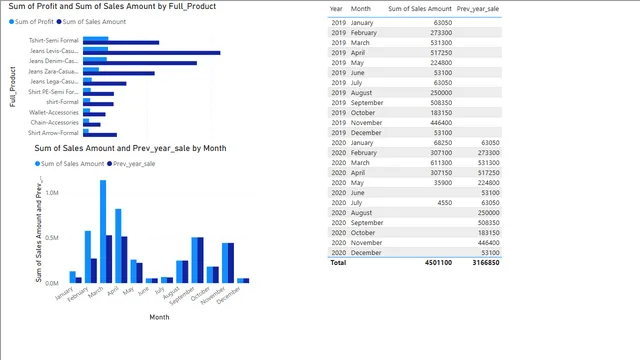Click the Tshirt-Semi Formal axis label
The height and width of the screenshot is (360, 640).
click(53, 40)
